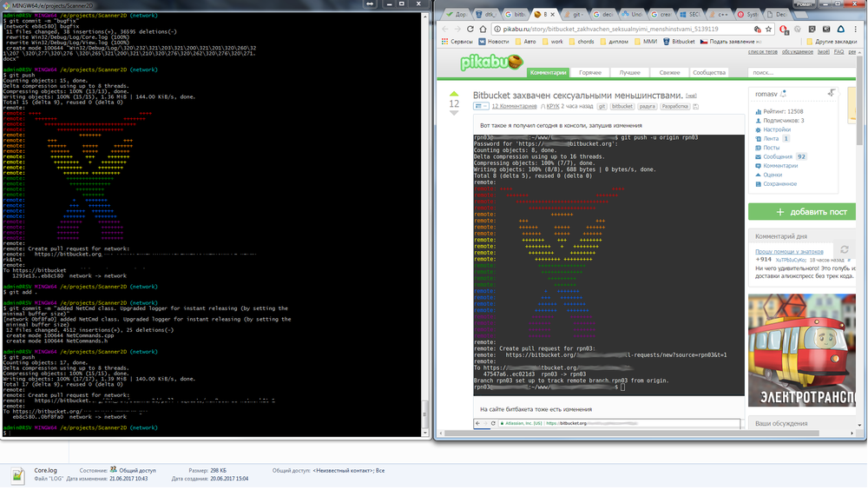Open the ММИ bookmarks folder
868x490 pixels.
[646, 42]
